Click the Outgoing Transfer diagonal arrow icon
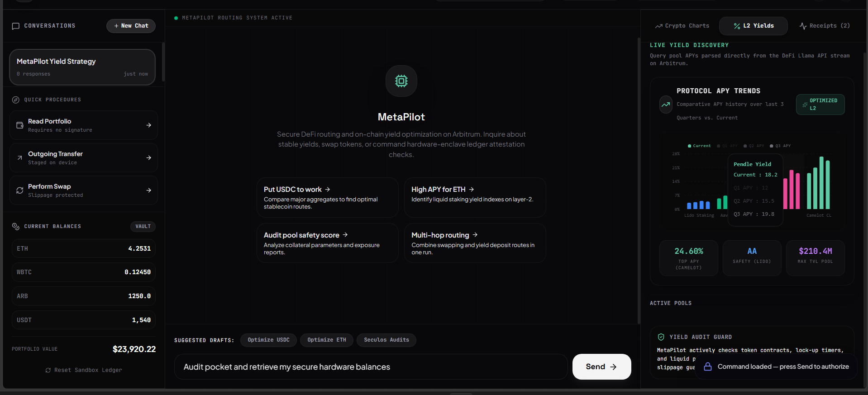 click(20, 158)
